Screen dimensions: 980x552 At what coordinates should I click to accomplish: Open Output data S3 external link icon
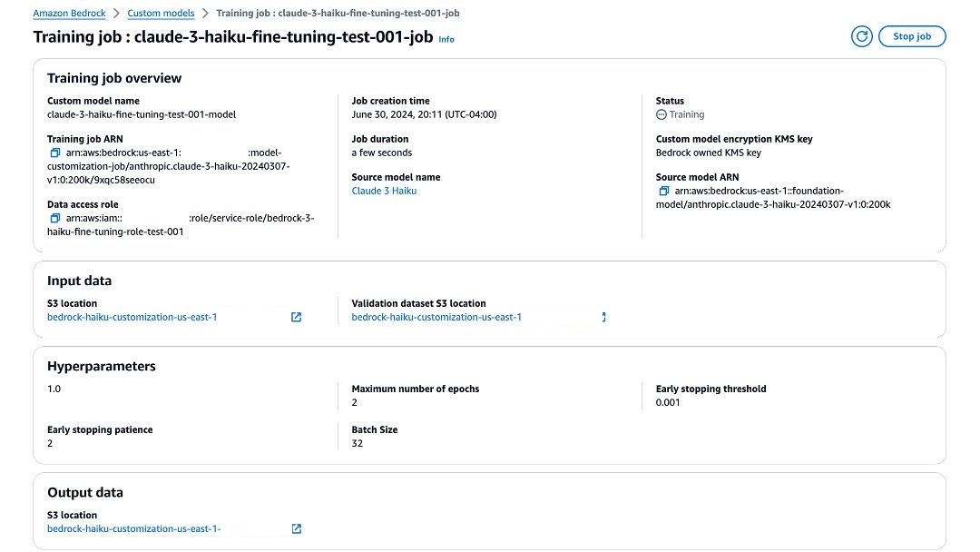(296, 528)
